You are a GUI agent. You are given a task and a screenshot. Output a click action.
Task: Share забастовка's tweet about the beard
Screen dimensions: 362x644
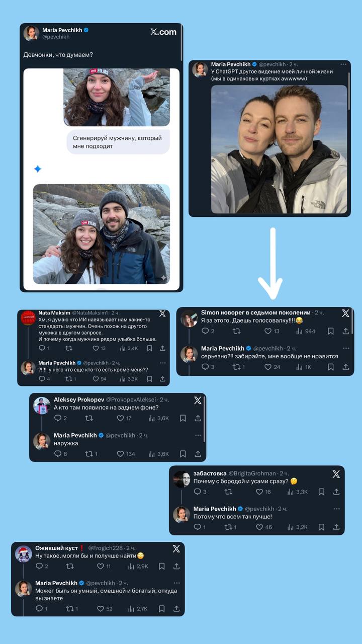(x=337, y=492)
